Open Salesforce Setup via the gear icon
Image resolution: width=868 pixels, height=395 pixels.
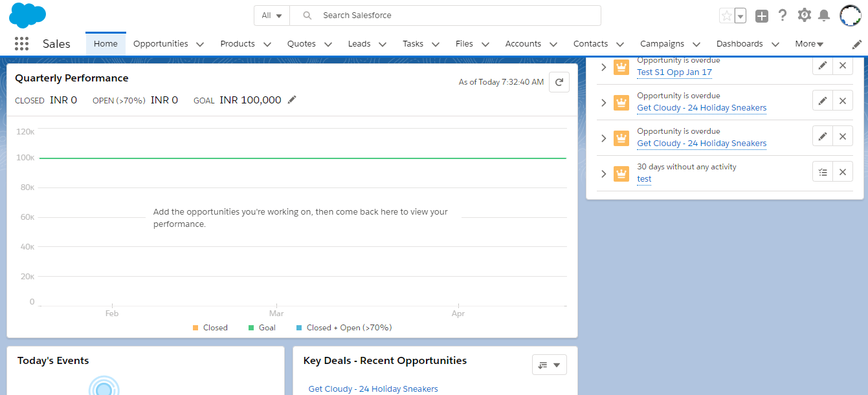(x=804, y=14)
